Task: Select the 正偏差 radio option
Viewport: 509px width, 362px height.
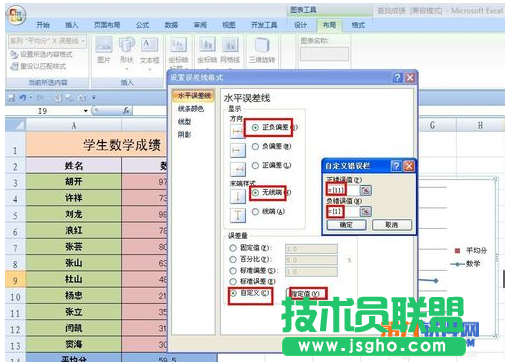Action: click(255, 165)
